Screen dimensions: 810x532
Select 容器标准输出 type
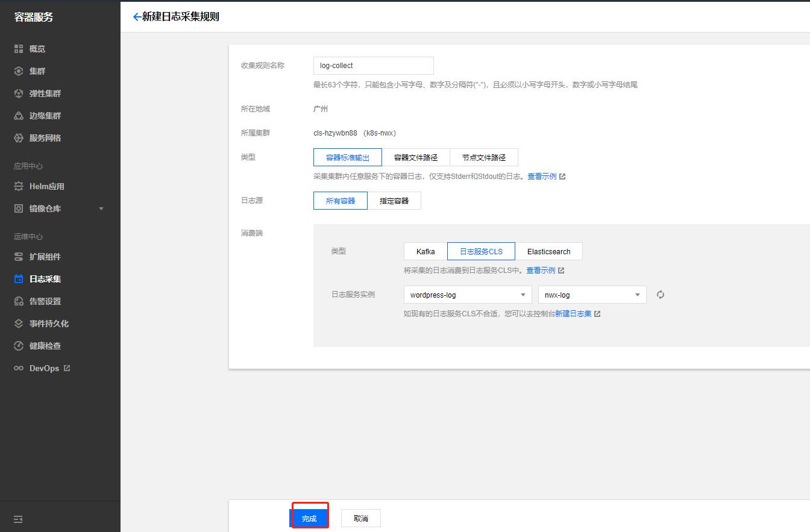tap(348, 157)
